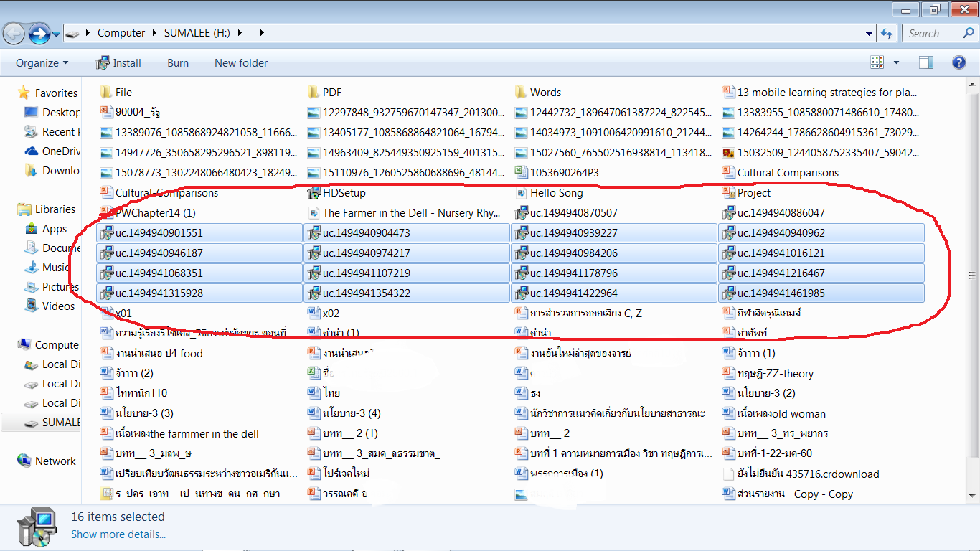This screenshot has height=551, width=980.
Task: Click the Show more details link
Action: tap(118, 534)
